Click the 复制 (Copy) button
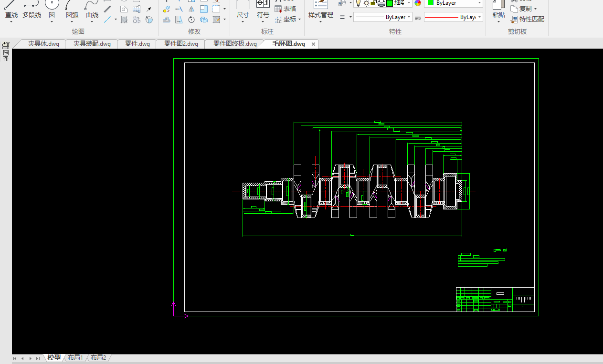This screenshot has height=364, width=603. tap(525, 9)
